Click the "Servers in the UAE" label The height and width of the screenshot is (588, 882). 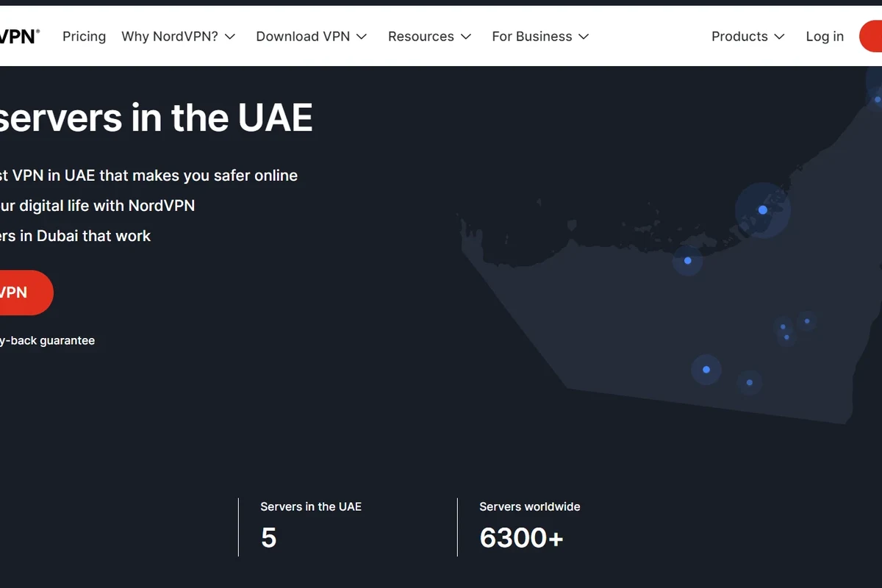[311, 506]
